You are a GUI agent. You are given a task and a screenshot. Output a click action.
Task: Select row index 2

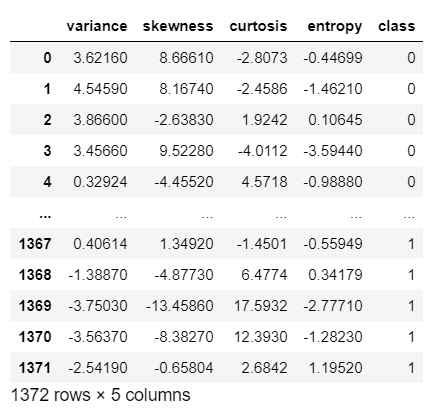[47, 120]
